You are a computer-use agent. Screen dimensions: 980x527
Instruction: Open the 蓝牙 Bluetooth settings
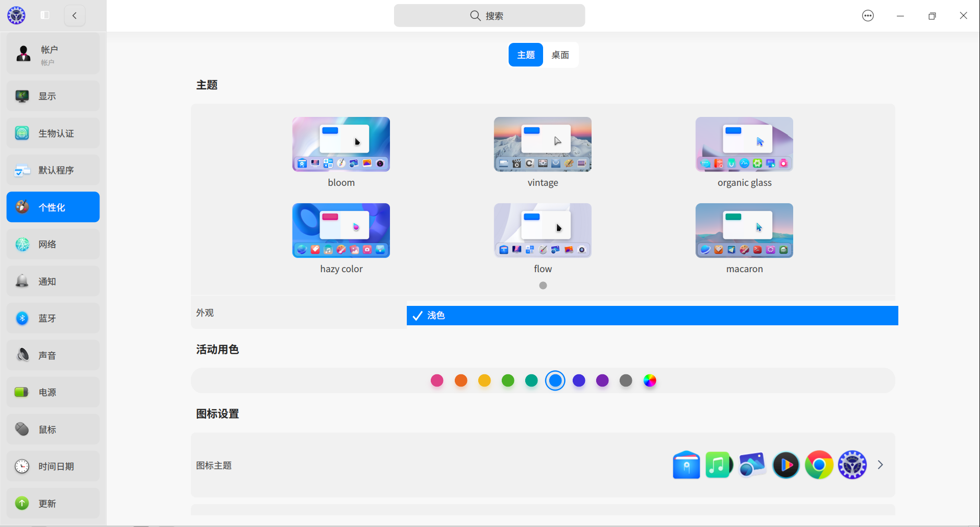coord(53,318)
